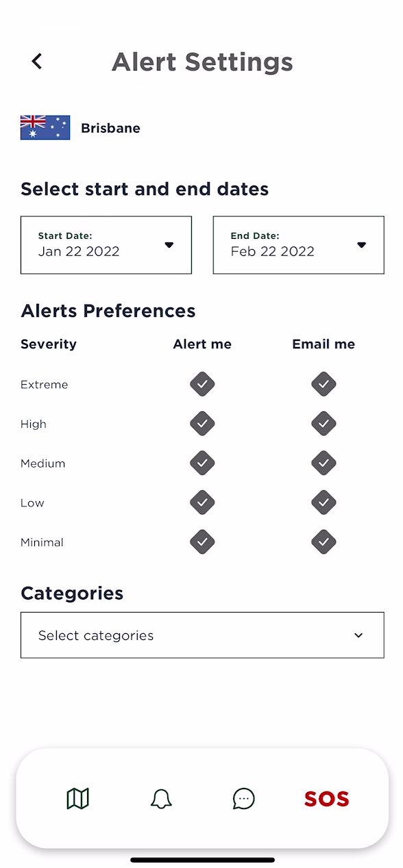Open the Start Date dropdown
The width and height of the screenshot is (403, 868).
(169, 244)
